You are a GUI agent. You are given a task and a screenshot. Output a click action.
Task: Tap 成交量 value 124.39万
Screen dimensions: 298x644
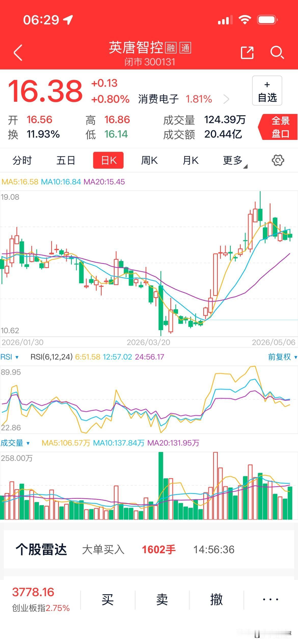pyautogui.click(x=225, y=120)
